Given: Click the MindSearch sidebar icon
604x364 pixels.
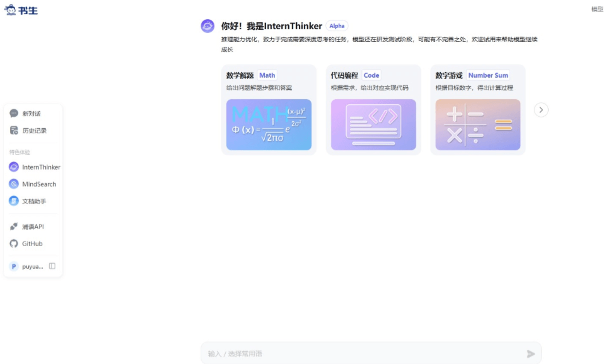Looking at the screenshot, I should coord(14,184).
